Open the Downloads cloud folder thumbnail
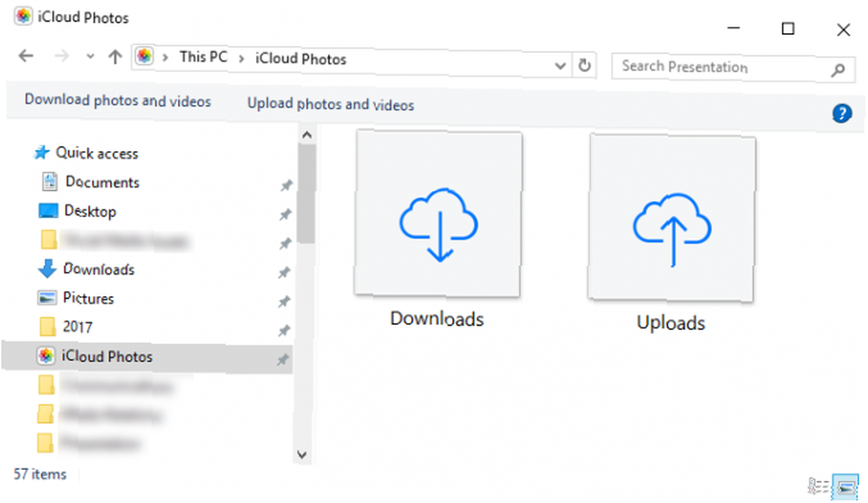 438,214
